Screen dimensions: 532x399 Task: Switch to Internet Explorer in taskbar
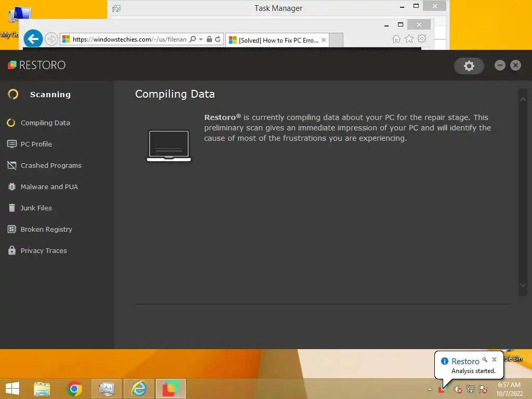[139, 389]
